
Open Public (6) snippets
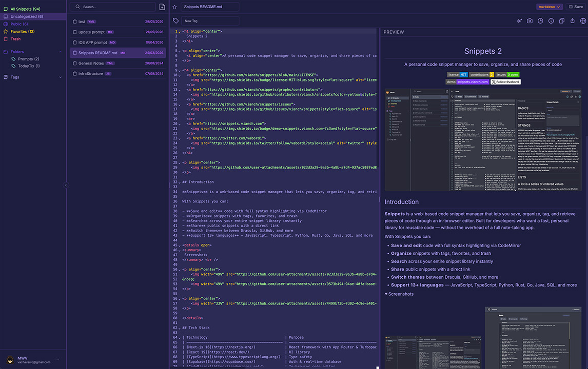pyautogui.click(x=33, y=24)
